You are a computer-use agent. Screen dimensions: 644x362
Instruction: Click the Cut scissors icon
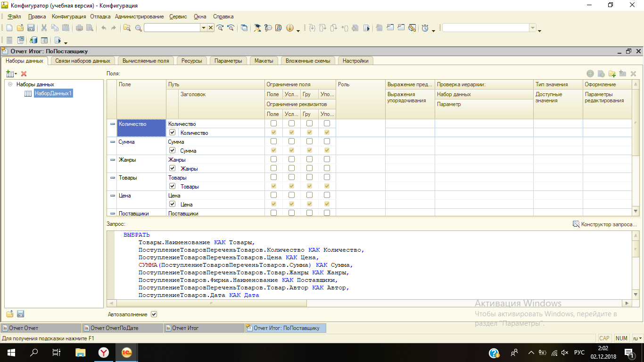pos(44,28)
